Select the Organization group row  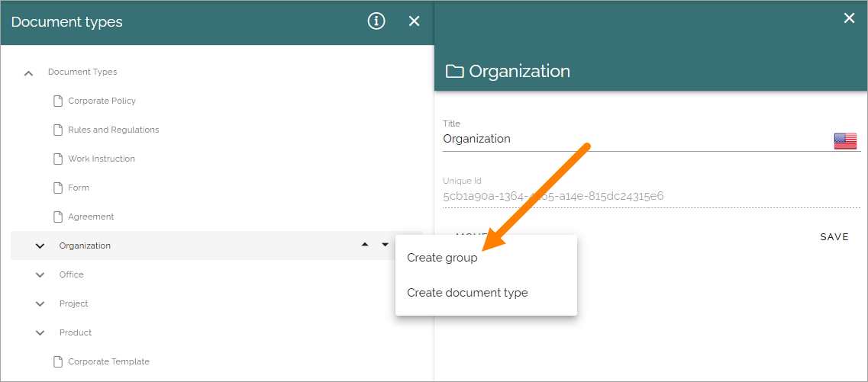pyautogui.click(x=217, y=246)
